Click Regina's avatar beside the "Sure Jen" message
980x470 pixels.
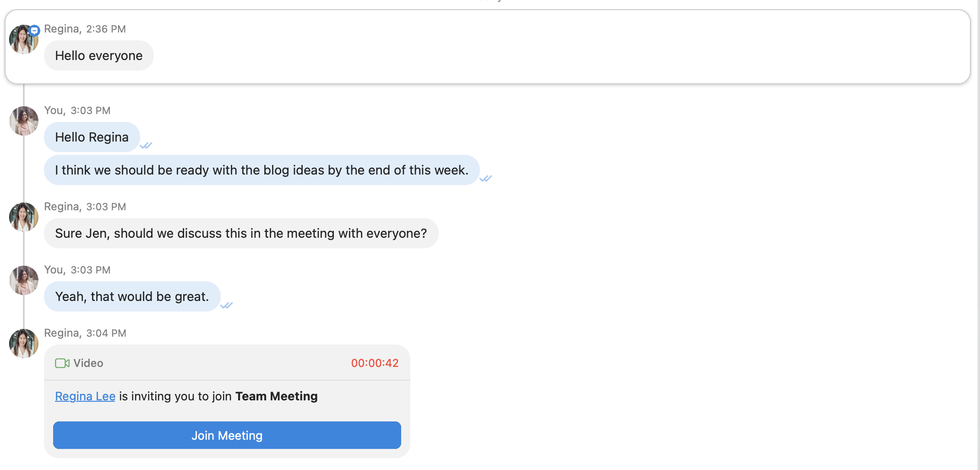24,217
